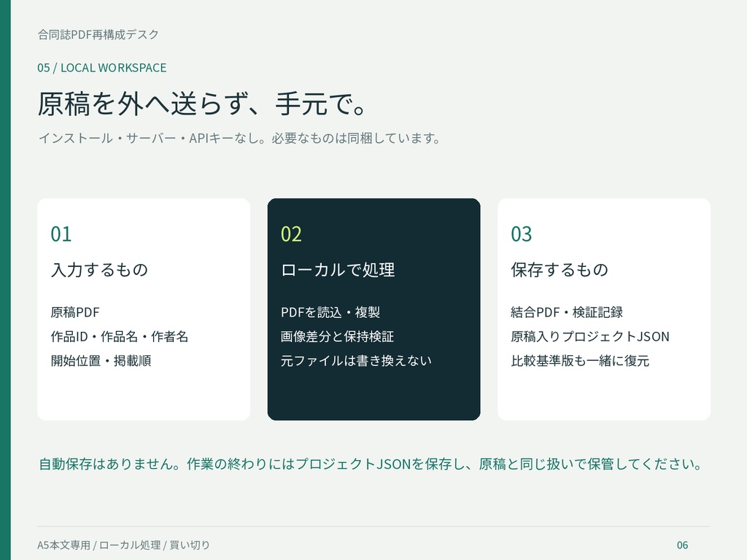Click the card heading 入力するもの

pos(99,270)
